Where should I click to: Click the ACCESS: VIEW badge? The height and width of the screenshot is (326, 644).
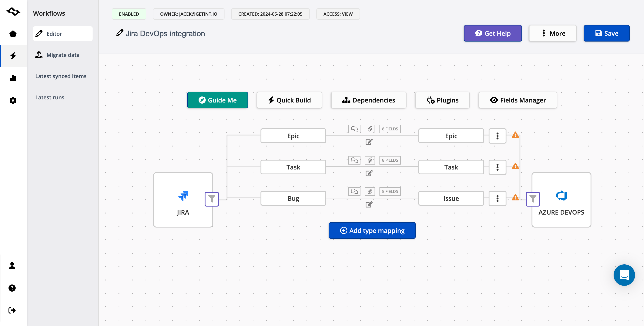coord(338,14)
